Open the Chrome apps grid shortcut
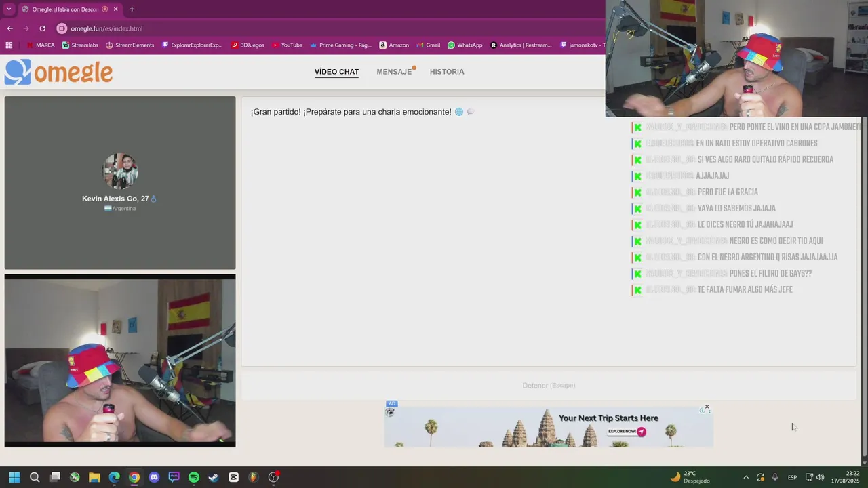 pyautogui.click(x=9, y=45)
